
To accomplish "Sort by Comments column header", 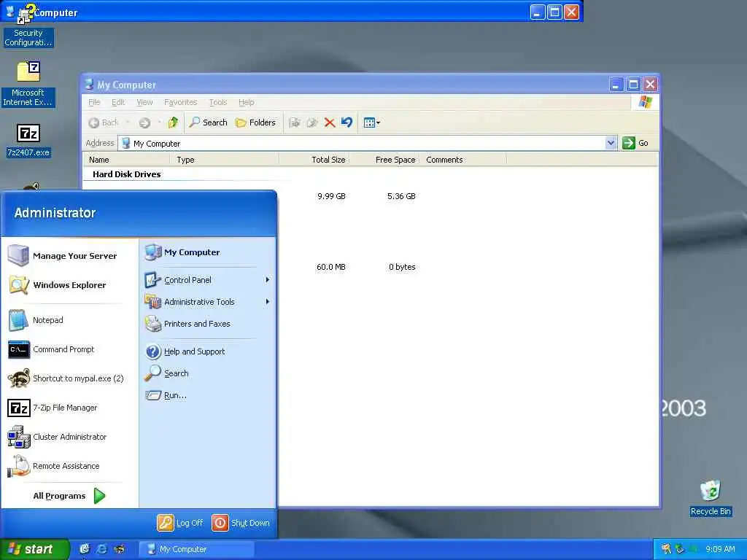I will pyautogui.click(x=462, y=160).
